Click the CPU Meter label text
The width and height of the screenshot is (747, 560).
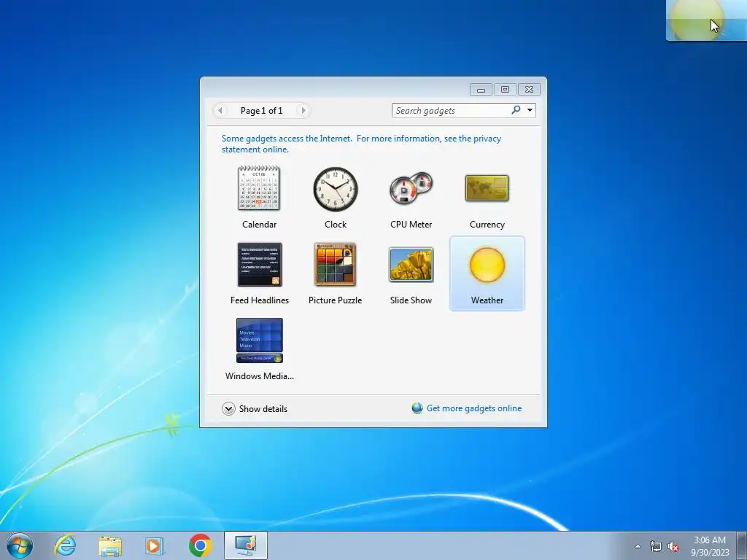(411, 225)
